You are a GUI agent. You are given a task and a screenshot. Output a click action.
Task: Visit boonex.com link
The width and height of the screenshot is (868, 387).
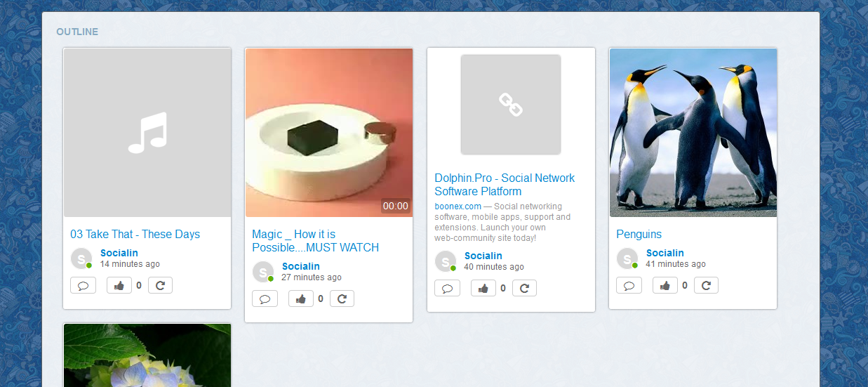[x=458, y=206]
